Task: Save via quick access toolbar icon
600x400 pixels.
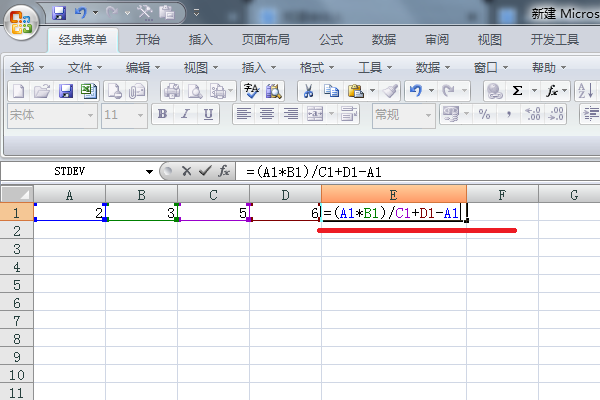Action: 59,13
